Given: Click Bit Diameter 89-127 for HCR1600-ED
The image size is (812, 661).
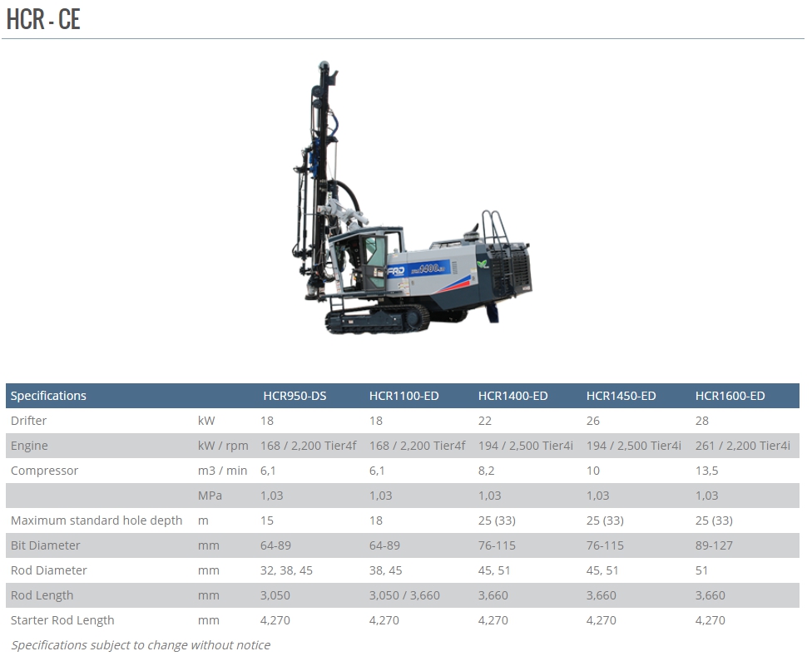Looking at the screenshot, I should pos(714,545).
